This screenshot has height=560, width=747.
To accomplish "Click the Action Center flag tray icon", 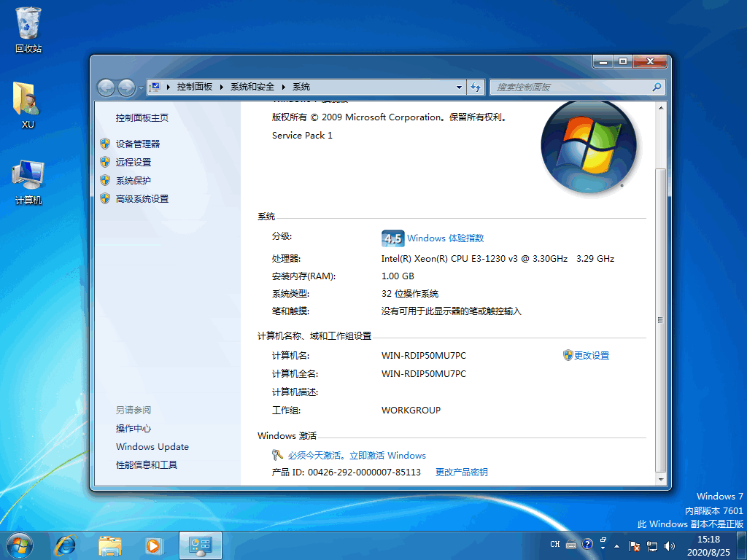I will pos(634,545).
